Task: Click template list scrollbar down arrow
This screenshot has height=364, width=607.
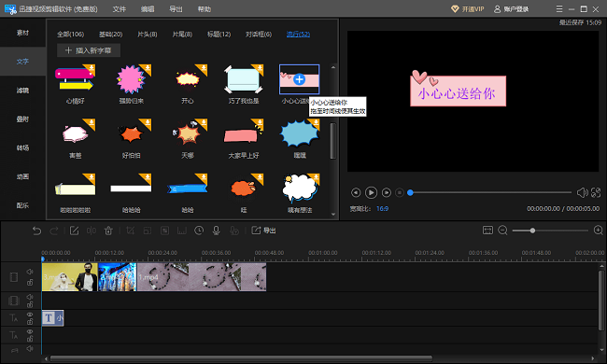Action: [x=333, y=214]
